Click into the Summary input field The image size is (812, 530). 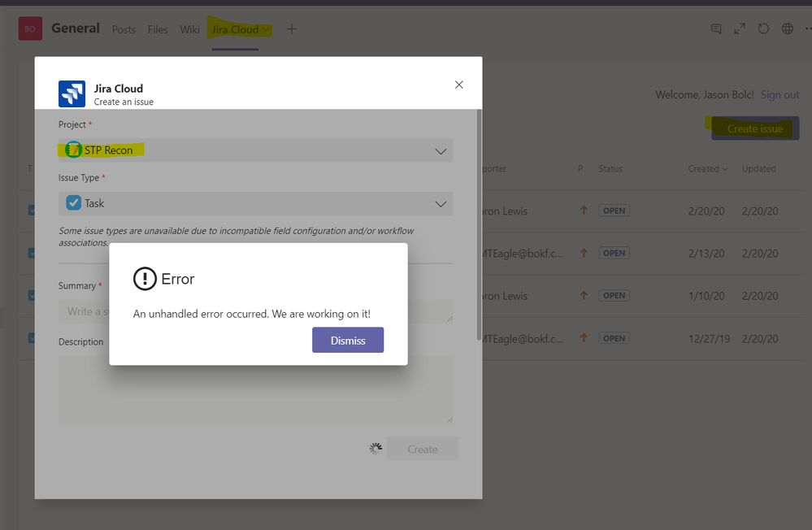click(255, 311)
